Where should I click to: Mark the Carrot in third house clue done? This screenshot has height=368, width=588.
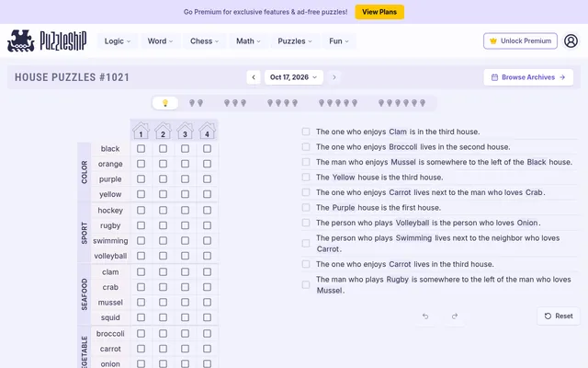(x=306, y=264)
